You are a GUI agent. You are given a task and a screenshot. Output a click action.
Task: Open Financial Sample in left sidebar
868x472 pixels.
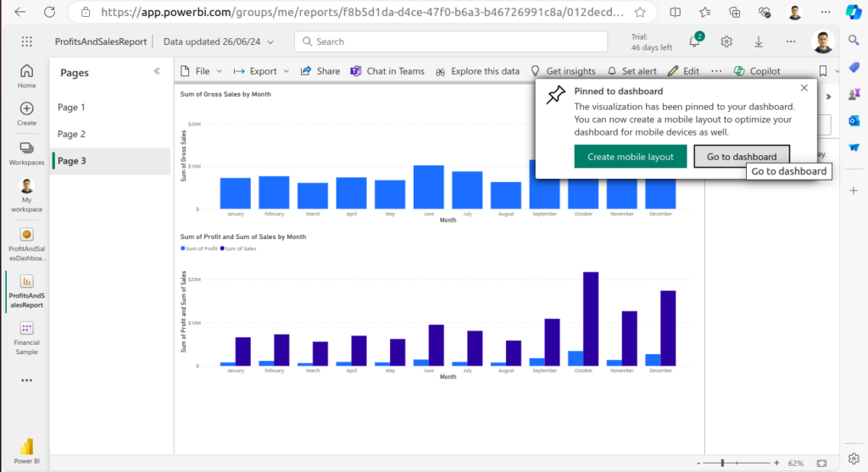pos(27,338)
